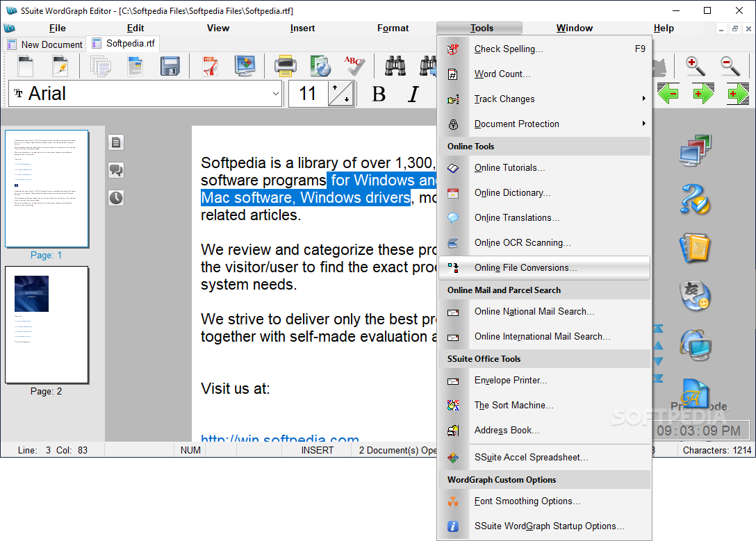The width and height of the screenshot is (756, 541).
Task: Switch to the New Document tab
Action: [45, 44]
